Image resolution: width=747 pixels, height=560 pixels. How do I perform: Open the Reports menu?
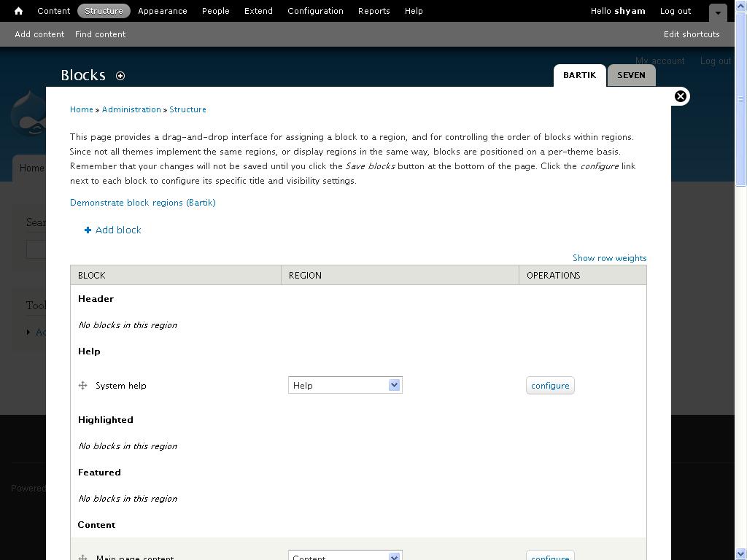374,11
